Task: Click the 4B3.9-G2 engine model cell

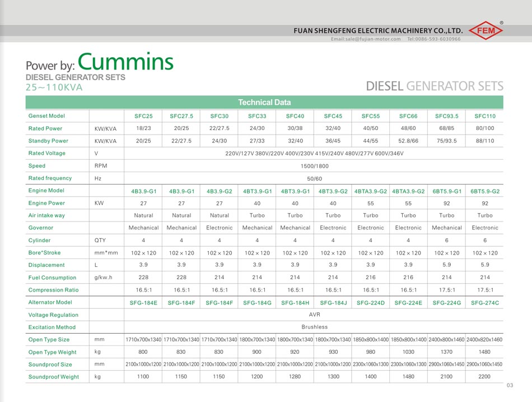Action: click(220, 191)
